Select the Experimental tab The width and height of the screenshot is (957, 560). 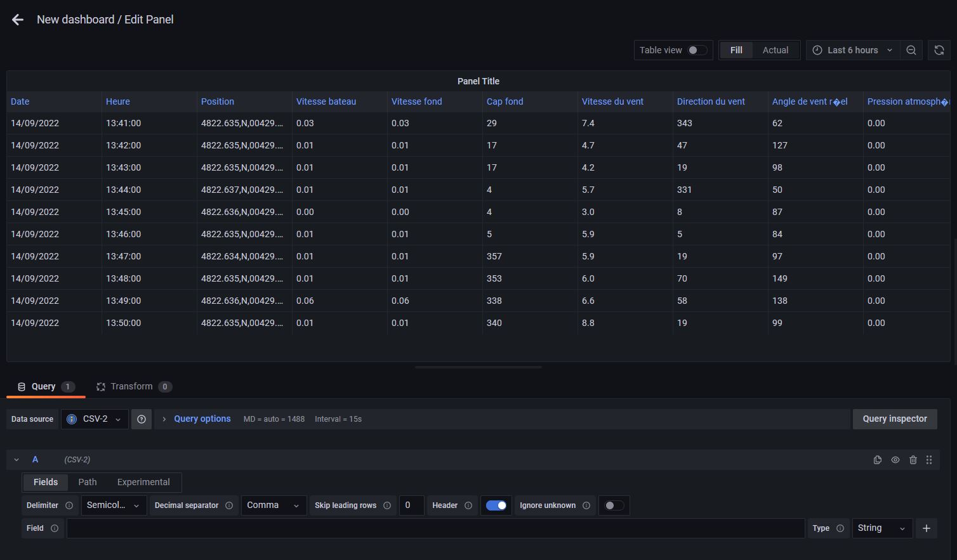pyautogui.click(x=143, y=482)
